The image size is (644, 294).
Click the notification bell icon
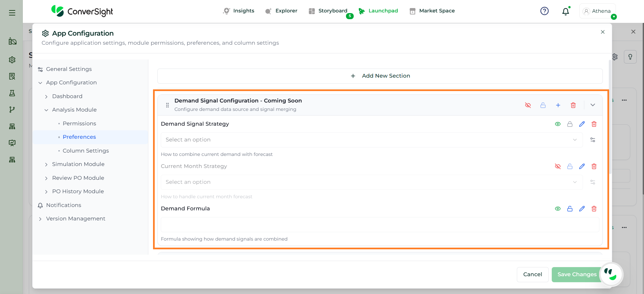point(565,11)
